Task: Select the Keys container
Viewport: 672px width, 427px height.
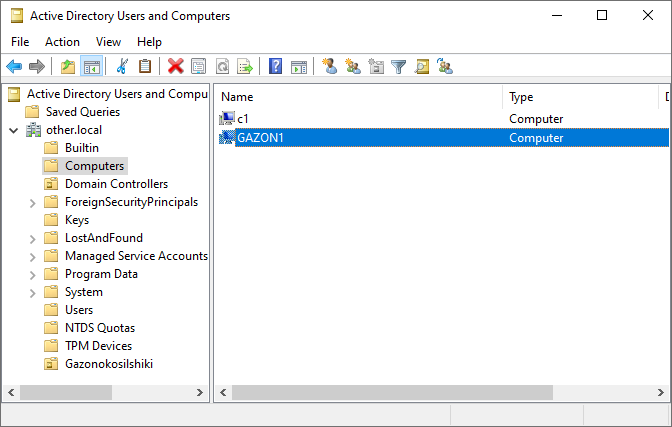Action: click(x=77, y=220)
